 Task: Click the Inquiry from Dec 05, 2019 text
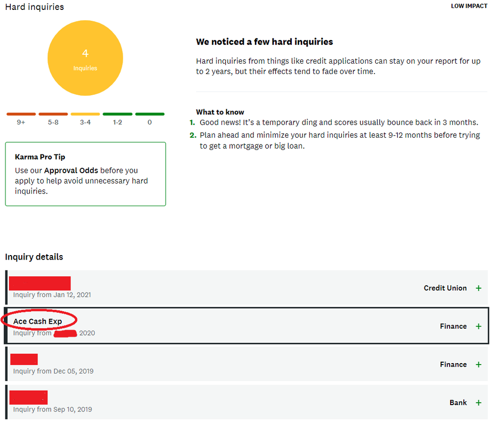click(53, 371)
